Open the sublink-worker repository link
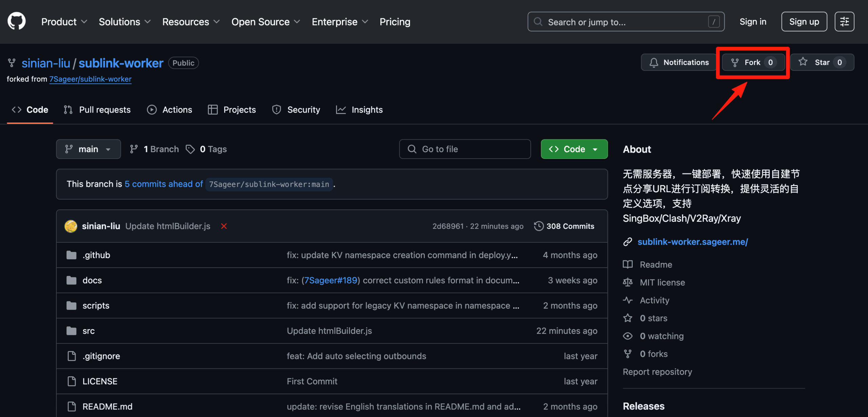Viewport: 868px width, 417px height. [x=121, y=63]
